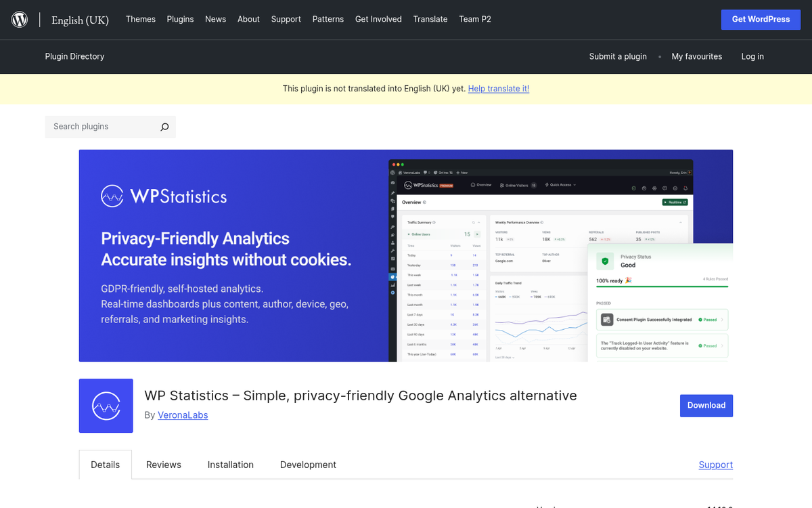Click Patterns in the top navigation
This screenshot has height=508, width=812.
(x=328, y=19)
